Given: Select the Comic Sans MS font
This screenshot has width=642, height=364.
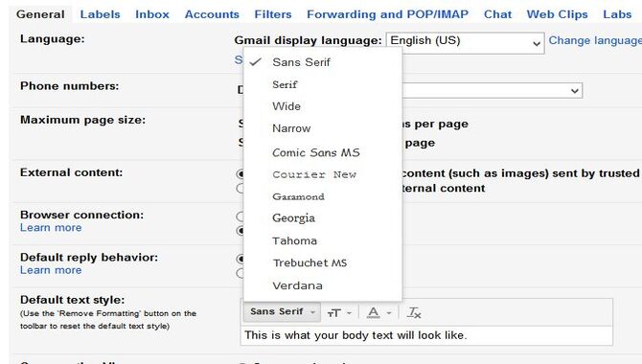Looking at the screenshot, I should (x=315, y=152).
